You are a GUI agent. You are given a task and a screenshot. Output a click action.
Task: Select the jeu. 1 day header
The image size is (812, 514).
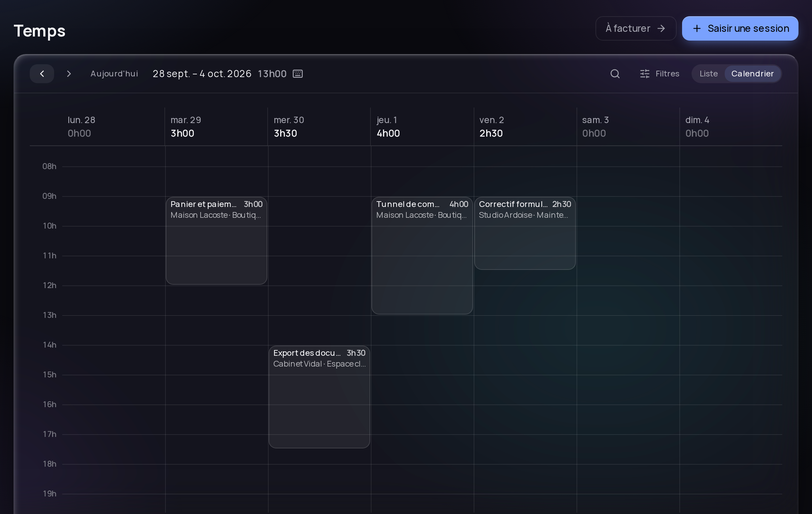click(x=422, y=126)
